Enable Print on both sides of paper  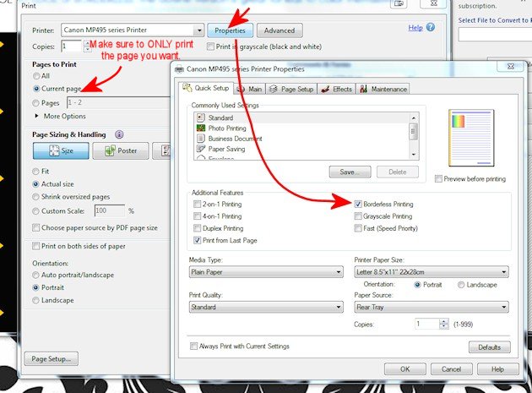36,246
